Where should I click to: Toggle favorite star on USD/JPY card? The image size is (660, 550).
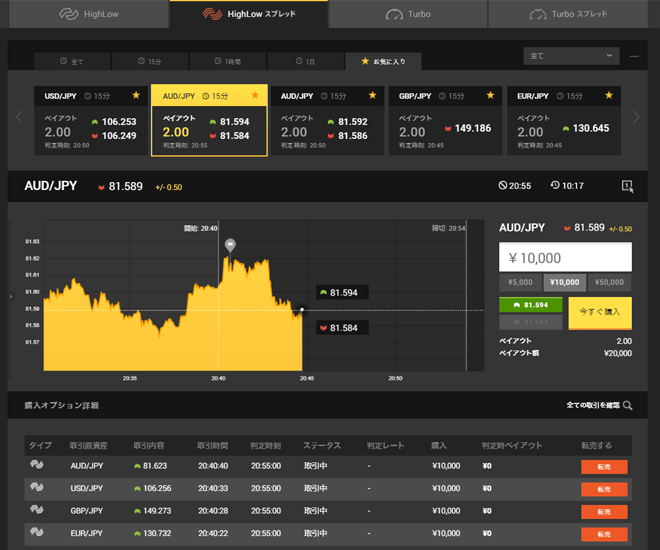[136, 95]
